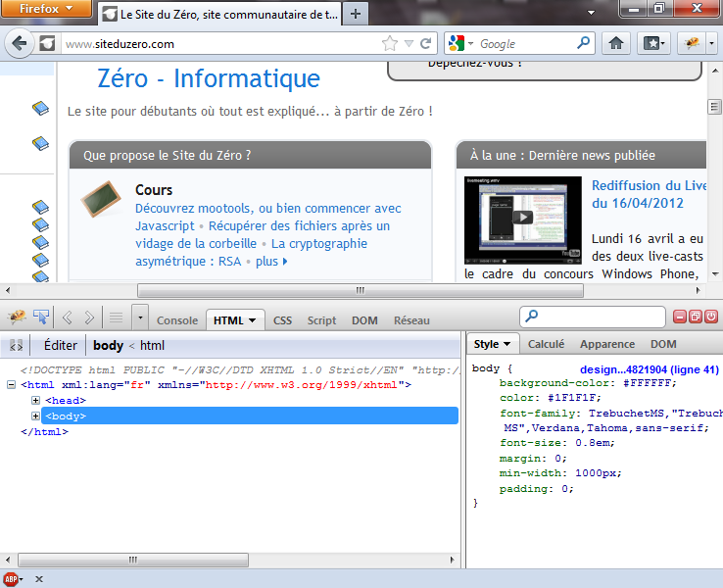723x588 pixels.
Task: Switch to the Console panel tab
Action: (x=177, y=320)
